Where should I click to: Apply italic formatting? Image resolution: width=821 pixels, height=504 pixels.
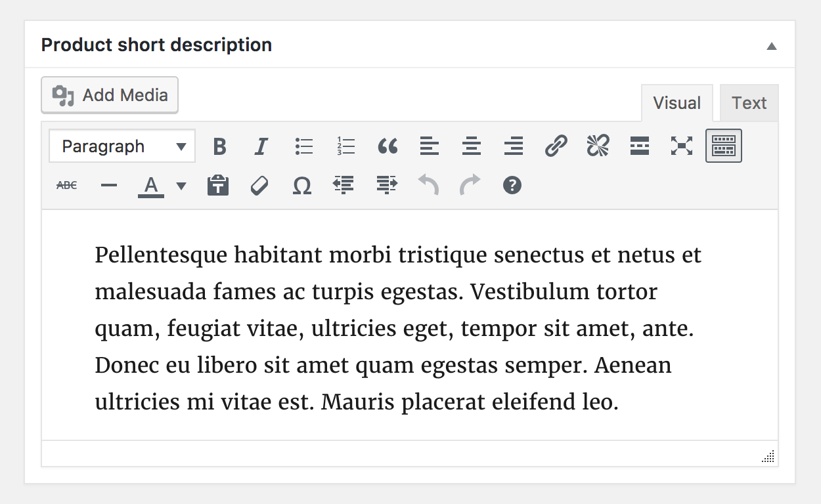(261, 146)
